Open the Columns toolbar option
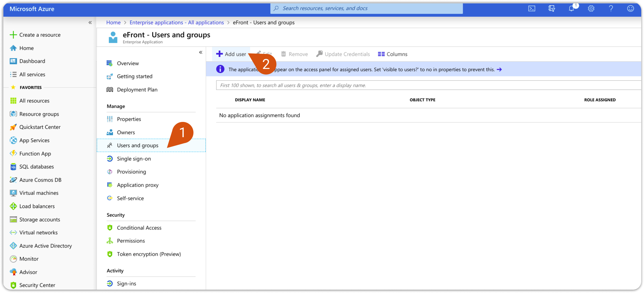644x293 pixels. point(392,54)
